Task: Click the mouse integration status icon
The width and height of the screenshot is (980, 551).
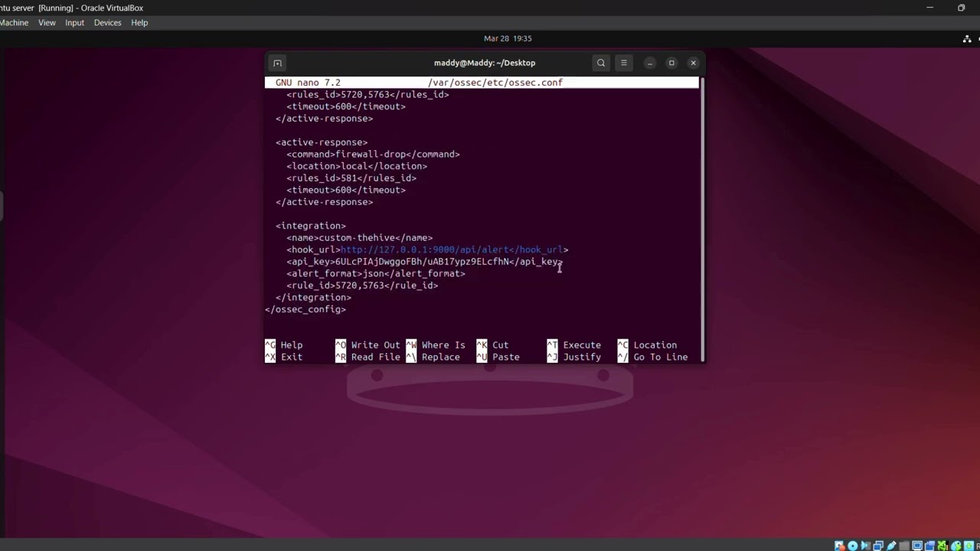Action: pos(956,546)
